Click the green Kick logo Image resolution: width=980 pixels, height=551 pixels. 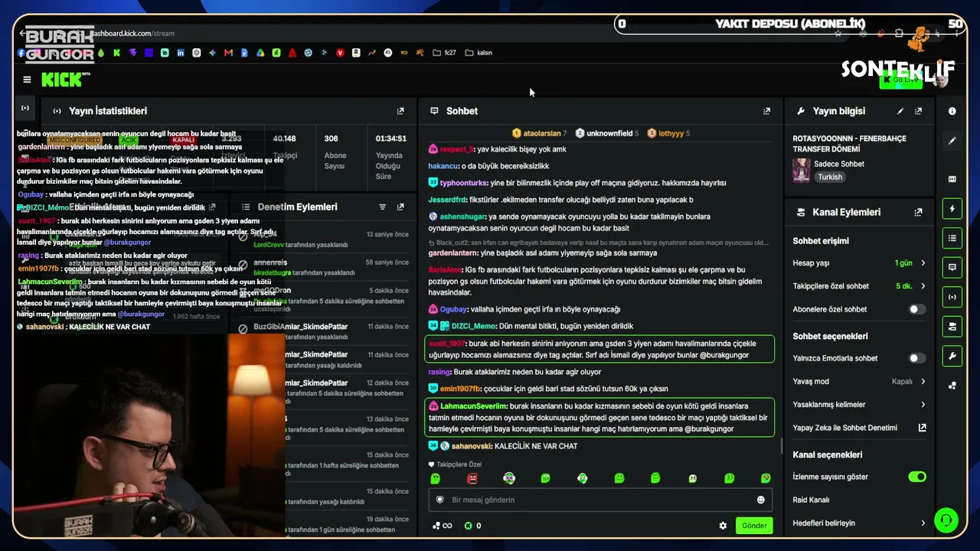pos(62,80)
